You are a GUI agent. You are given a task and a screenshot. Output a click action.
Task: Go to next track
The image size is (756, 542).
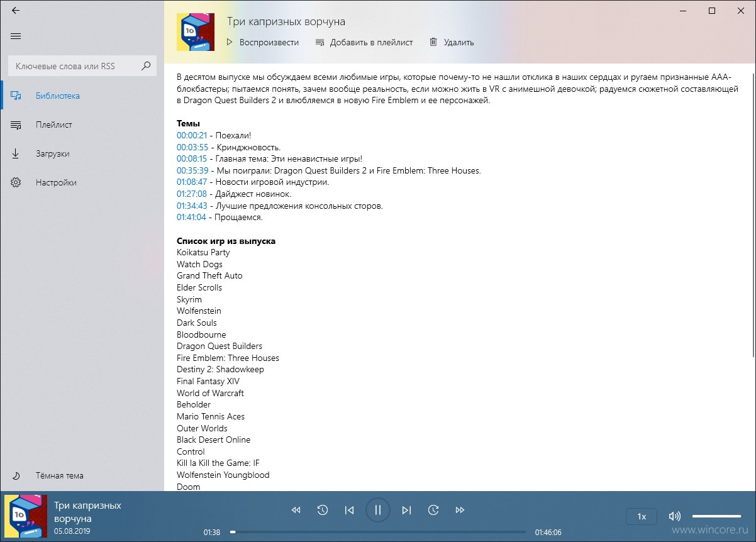tap(406, 511)
